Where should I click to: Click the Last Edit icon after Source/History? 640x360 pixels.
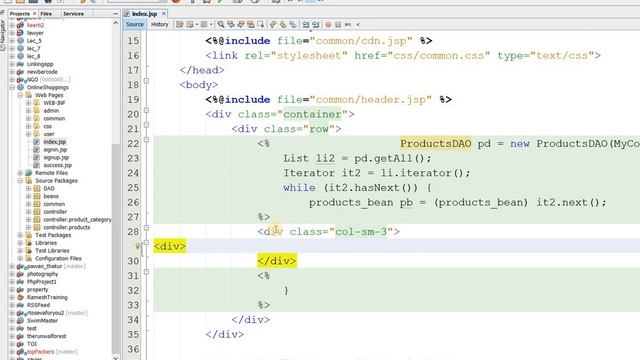tap(180, 24)
